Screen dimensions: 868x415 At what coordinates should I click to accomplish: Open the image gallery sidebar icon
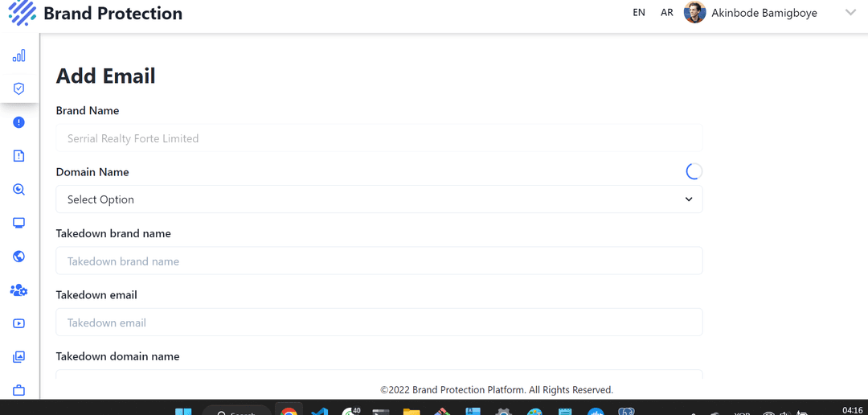point(18,357)
